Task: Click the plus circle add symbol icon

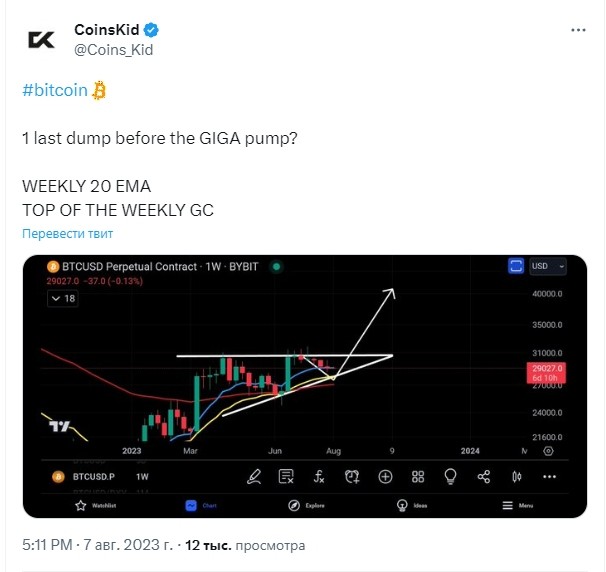Action: (x=385, y=477)
